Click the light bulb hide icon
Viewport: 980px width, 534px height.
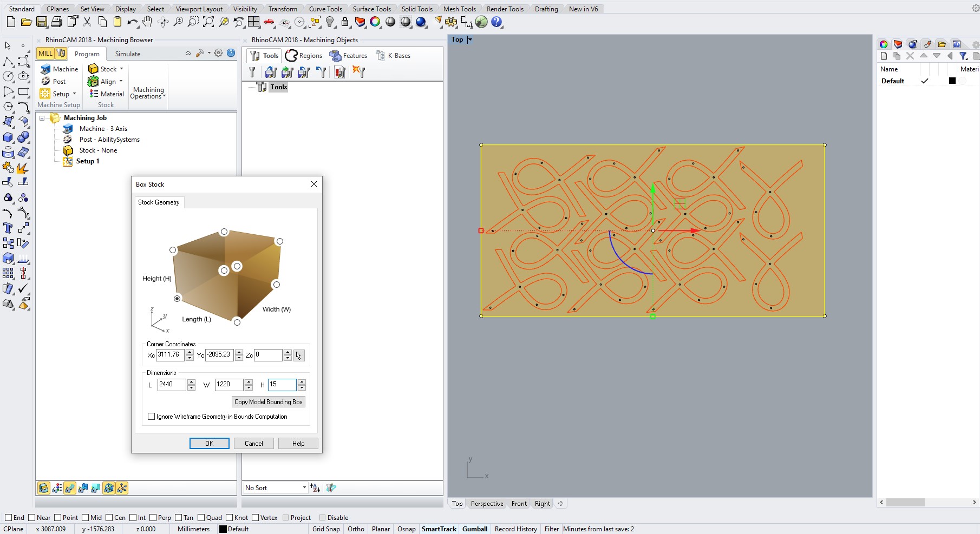(330, 22)
